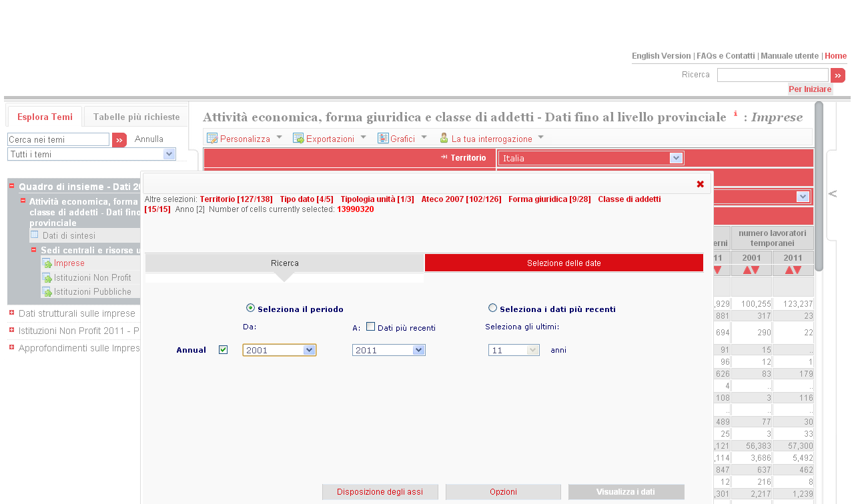The height and width of the screenshot is (504, 854).
Task: Select the Seleziona i dati più recenti radio button
Action: pos(493,308)
